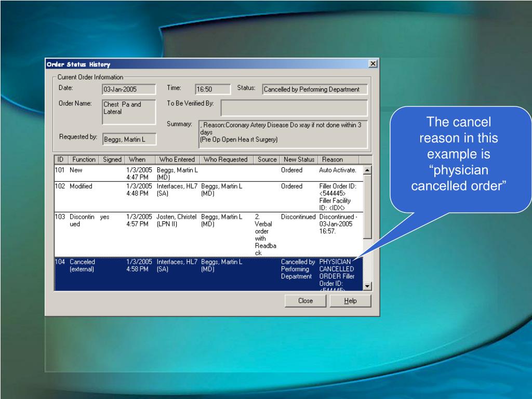Click the history list scrollbar thumb
532x399 pixels.
(x=367, y=207)
